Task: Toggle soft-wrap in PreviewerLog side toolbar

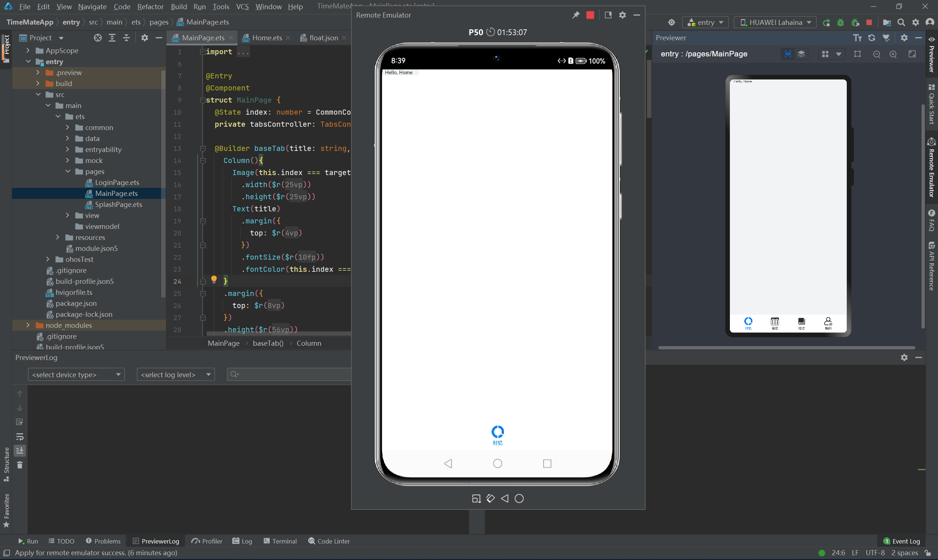Action: pos(20,437)
